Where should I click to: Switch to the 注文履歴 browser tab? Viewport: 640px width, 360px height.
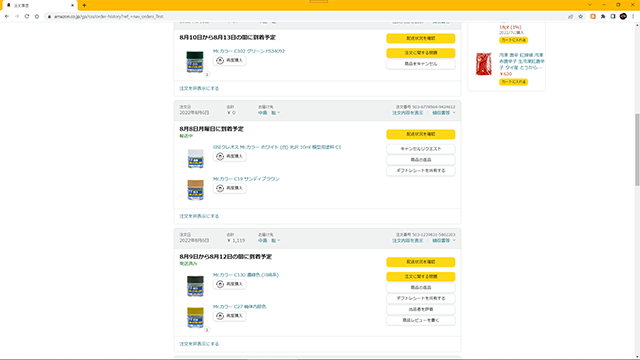pos(39,5)
